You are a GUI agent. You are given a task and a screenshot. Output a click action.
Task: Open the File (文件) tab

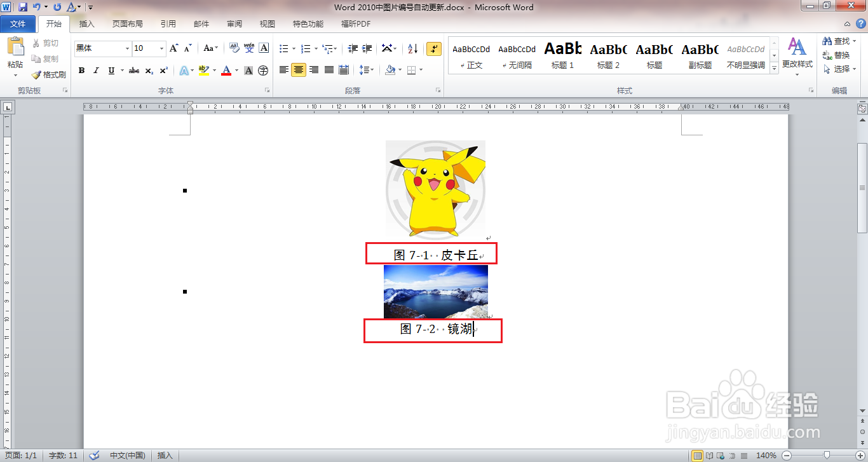(18, 24)
